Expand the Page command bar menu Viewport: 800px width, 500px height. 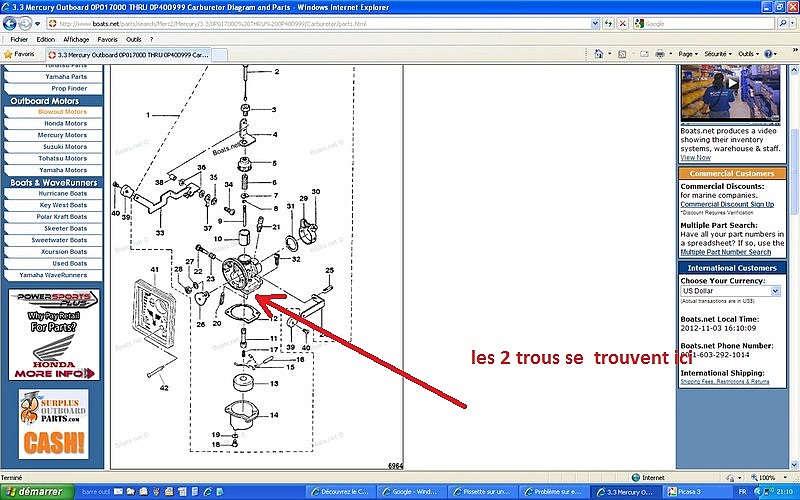pyautogui.click(x=688, y=54)
